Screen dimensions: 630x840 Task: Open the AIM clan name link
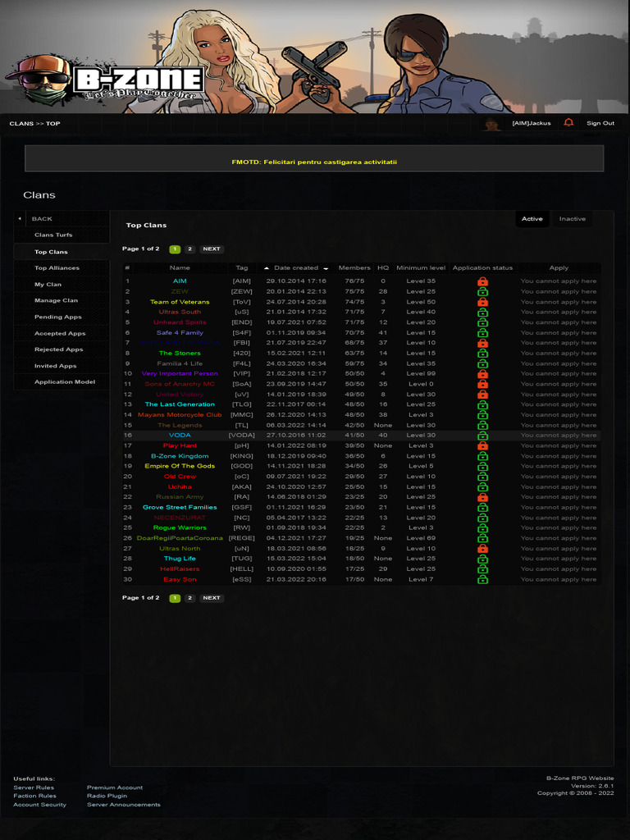pyautogui.click(x=180, y=281)
